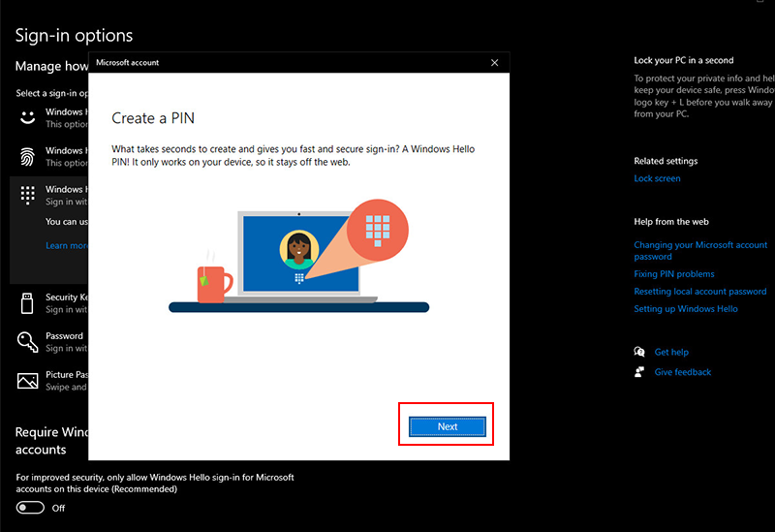The height and width of the screenshot is (532, 775).
Task: Open the Lock screen related setting
Action: (x=657, y=178)
